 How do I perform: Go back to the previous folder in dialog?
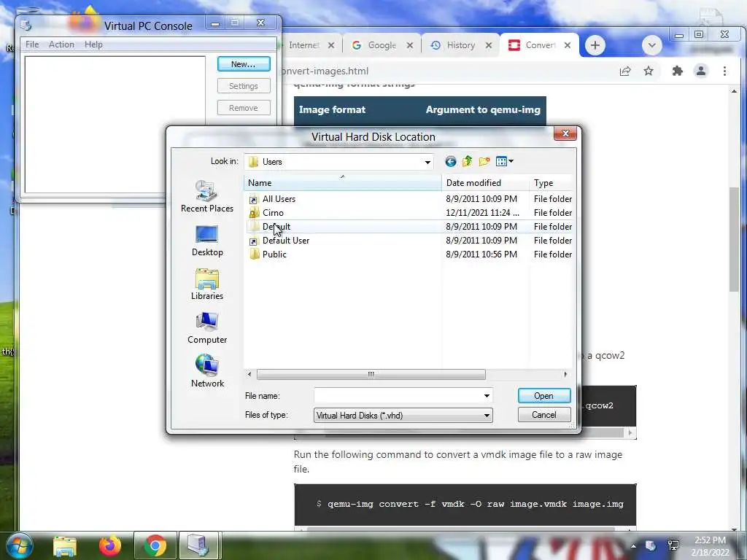[451, 161]
